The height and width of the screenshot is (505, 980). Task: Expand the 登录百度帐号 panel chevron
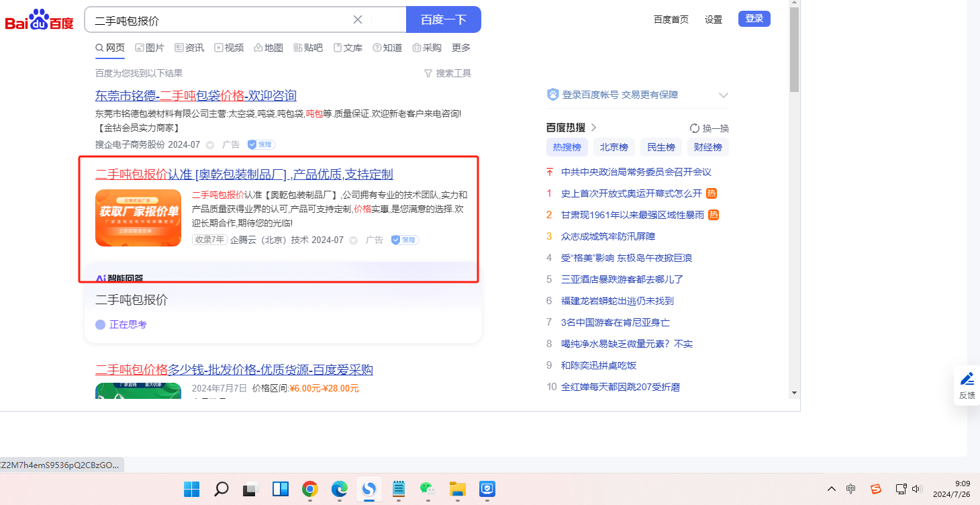(723, 95)
